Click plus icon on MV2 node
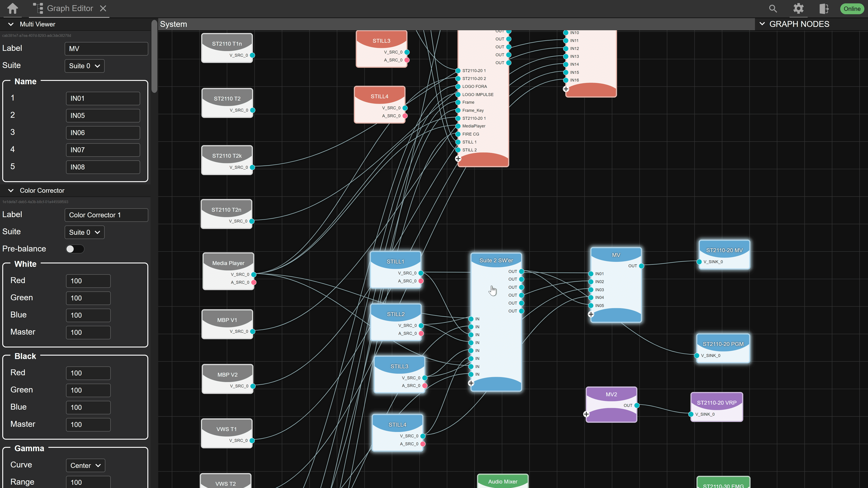This screenshot has width=868, height=488. (x=586, y=414)
